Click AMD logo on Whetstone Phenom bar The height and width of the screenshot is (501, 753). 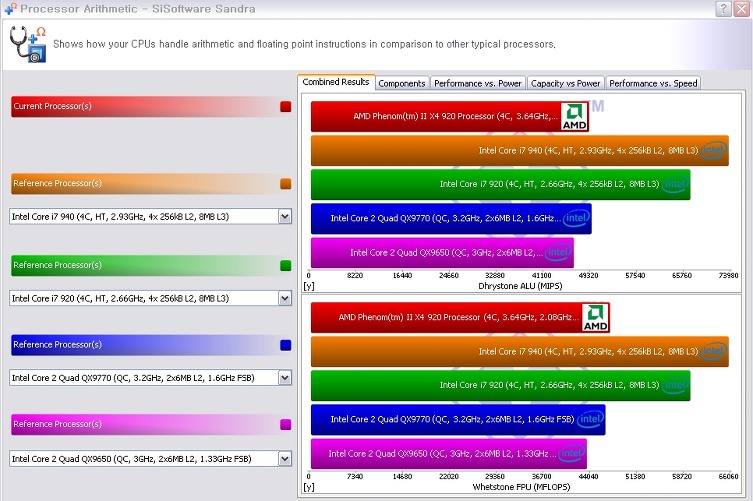point(595,318)
